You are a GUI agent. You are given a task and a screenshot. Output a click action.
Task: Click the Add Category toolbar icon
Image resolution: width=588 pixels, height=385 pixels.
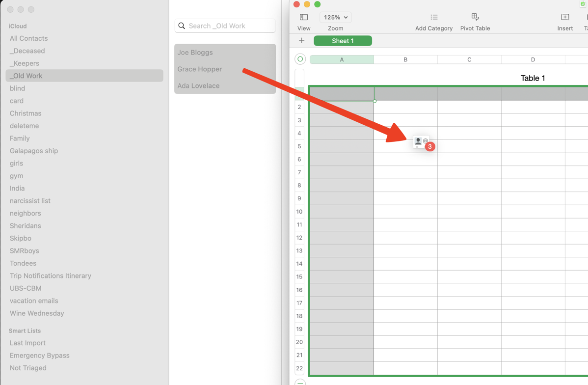pos(434,17)
